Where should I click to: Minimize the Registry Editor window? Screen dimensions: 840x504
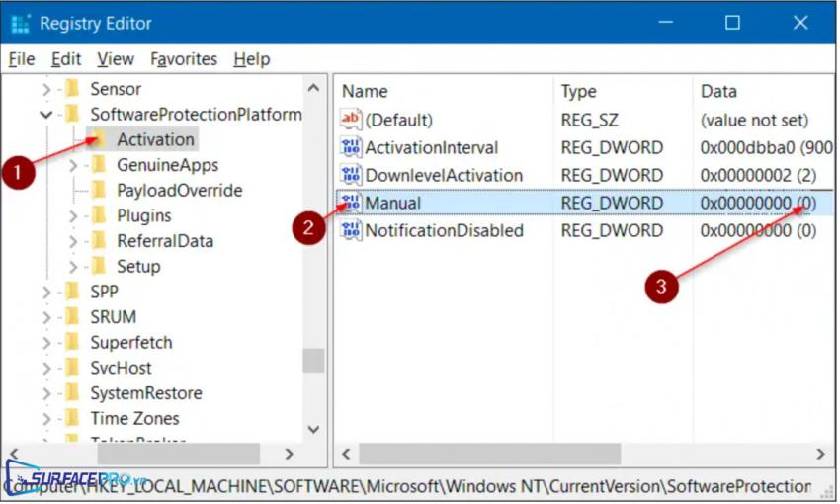[x=666, y=23]
